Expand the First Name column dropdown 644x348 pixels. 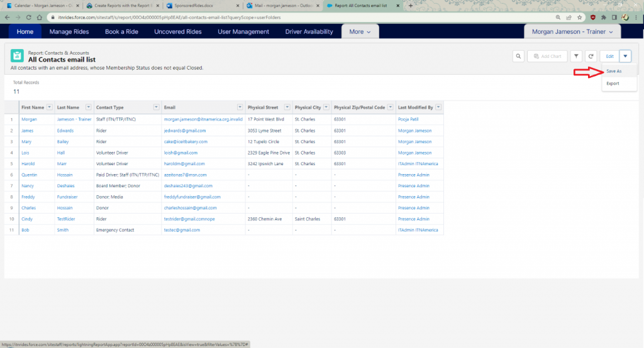(51, 107)
